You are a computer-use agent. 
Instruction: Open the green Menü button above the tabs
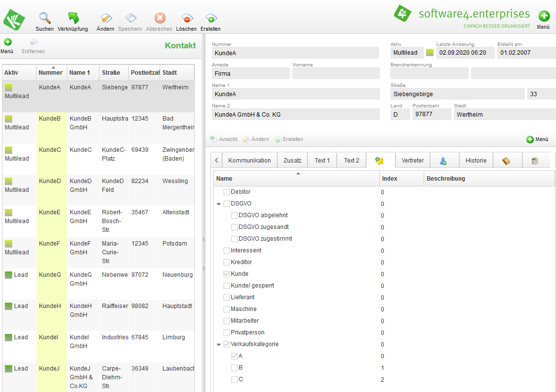tap(537, 140)
